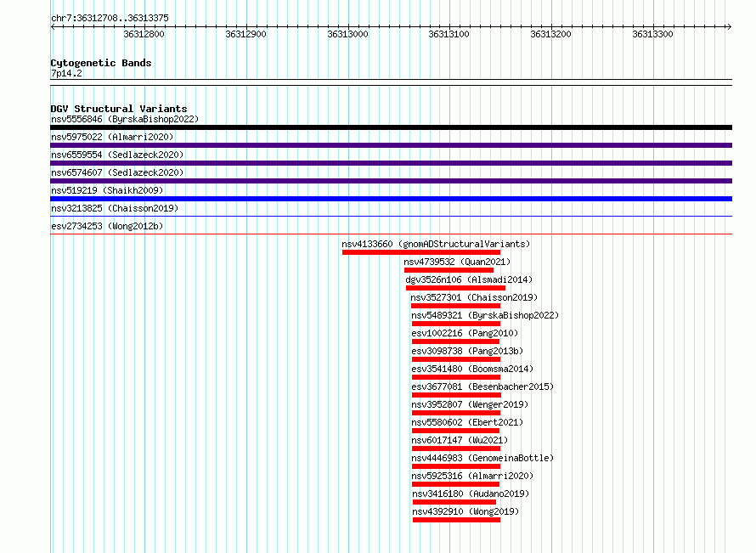Click ruler position 36312900
Viewport: 756px width, 553px height.
(245, 34)
